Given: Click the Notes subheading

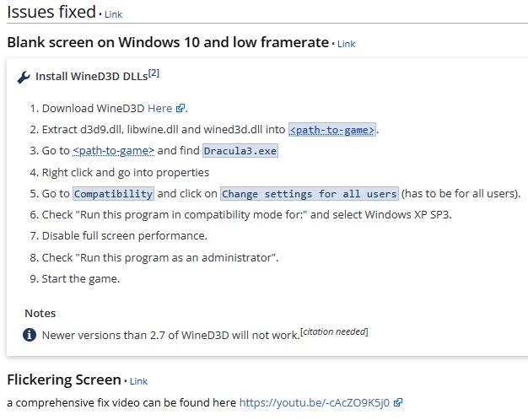Looking at the screenshot, I should [x=40, y=313].
